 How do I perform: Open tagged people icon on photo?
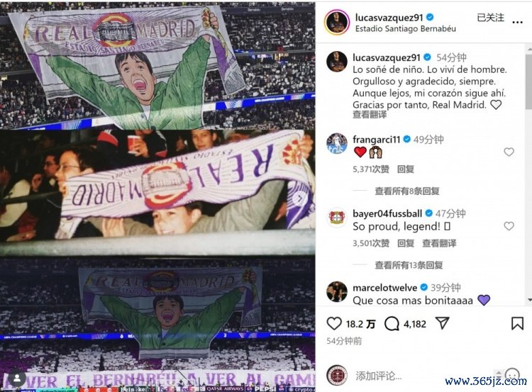tap(17, 378)
